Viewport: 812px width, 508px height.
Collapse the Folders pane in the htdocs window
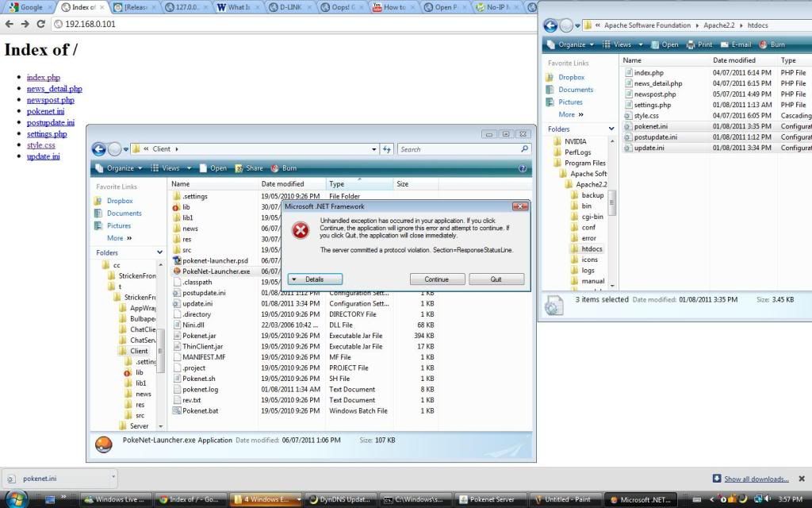tap(611, 129)
